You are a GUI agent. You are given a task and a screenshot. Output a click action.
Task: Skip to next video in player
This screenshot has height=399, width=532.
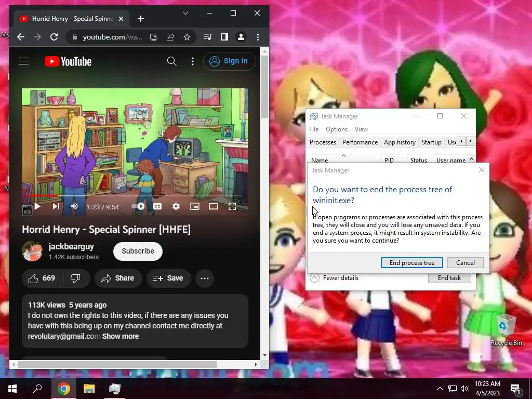(56, 206)
